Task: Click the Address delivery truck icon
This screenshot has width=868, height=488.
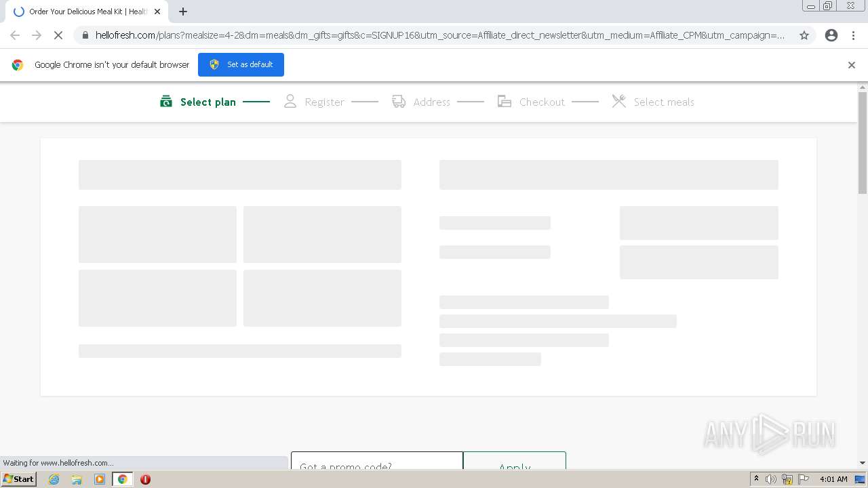Action: pos(399,102)
